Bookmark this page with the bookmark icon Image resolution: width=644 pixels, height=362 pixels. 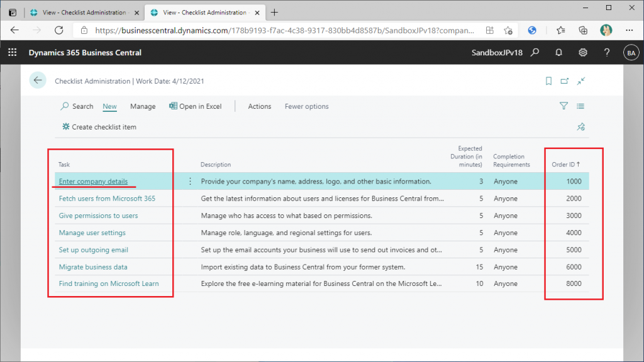pos(548,81)
